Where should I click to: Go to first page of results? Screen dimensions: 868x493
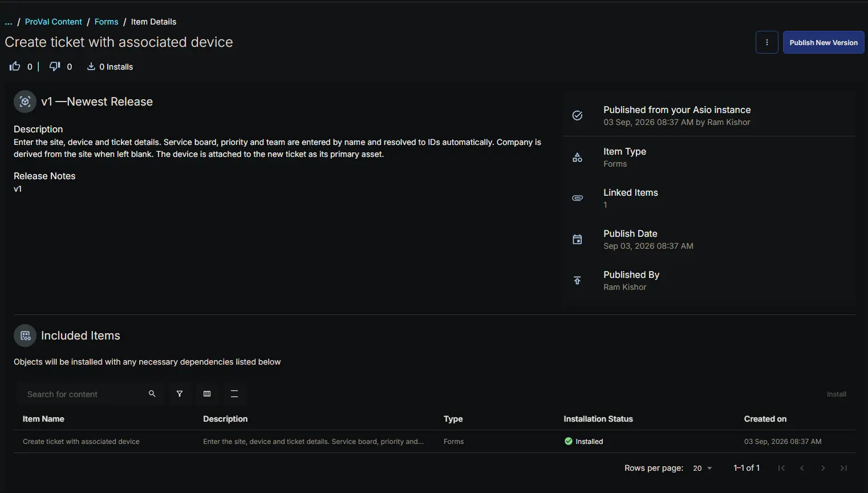[781, 468]
